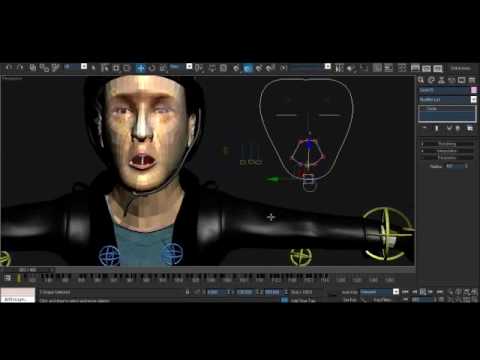
Task: Click the Mirror tool icon
Action: coord(339,68)
